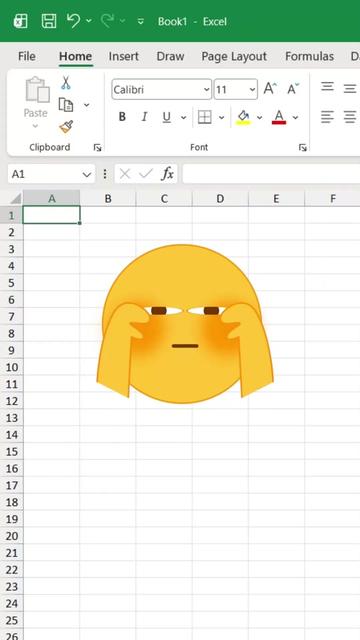Apply red font color A
Screen dimensions: 360x640
[x=279, y=117]
